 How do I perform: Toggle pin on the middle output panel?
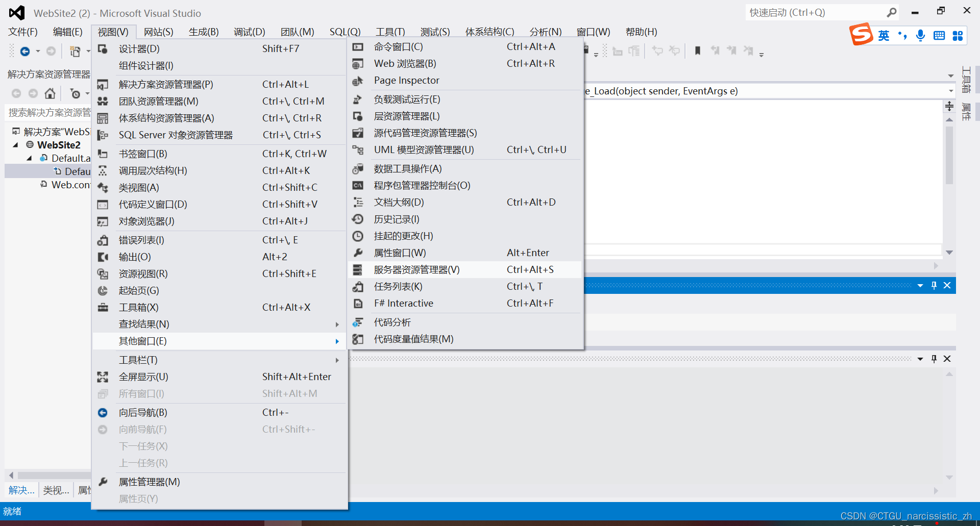pyautogui.click(x=934, y=285)
